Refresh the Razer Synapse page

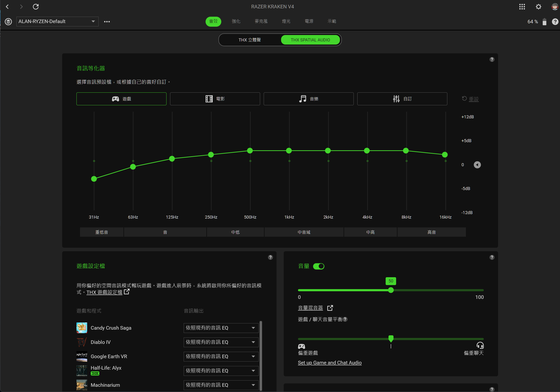click(x=36, y=7)
